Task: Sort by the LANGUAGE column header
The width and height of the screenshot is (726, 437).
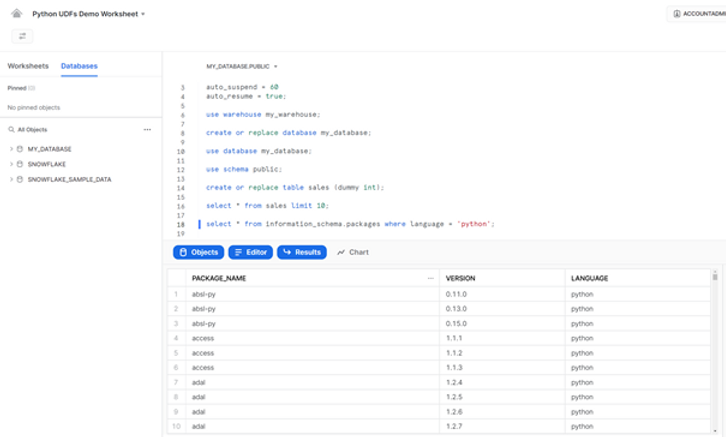Action: [x=589, y=278]
